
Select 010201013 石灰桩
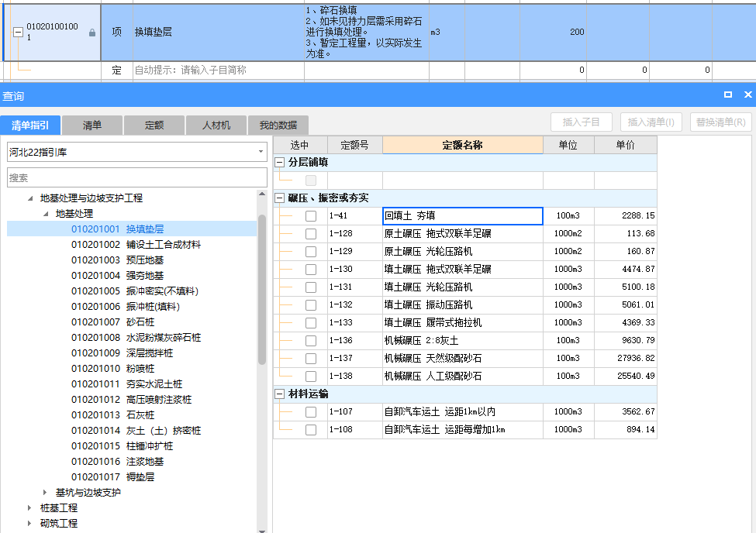113,415
